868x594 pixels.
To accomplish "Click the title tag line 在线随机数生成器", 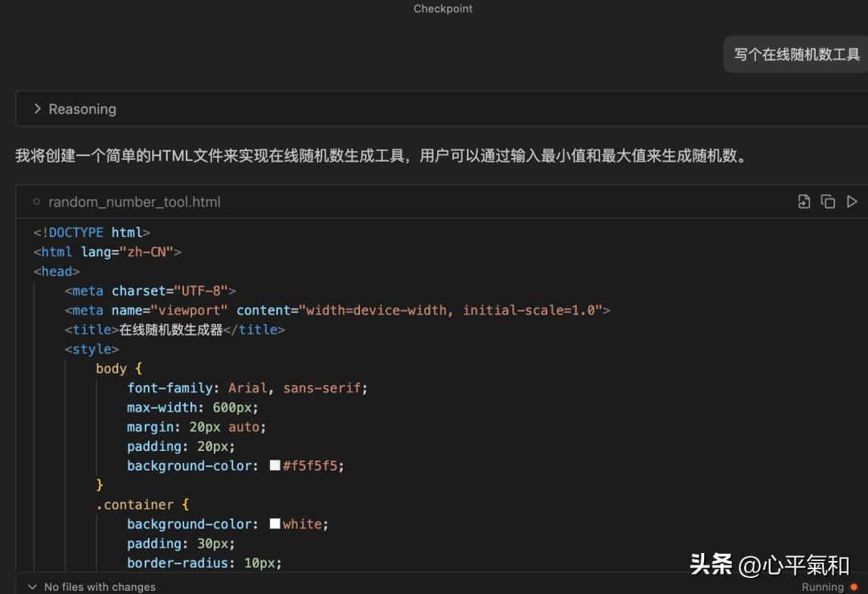I will pos(174,330).
